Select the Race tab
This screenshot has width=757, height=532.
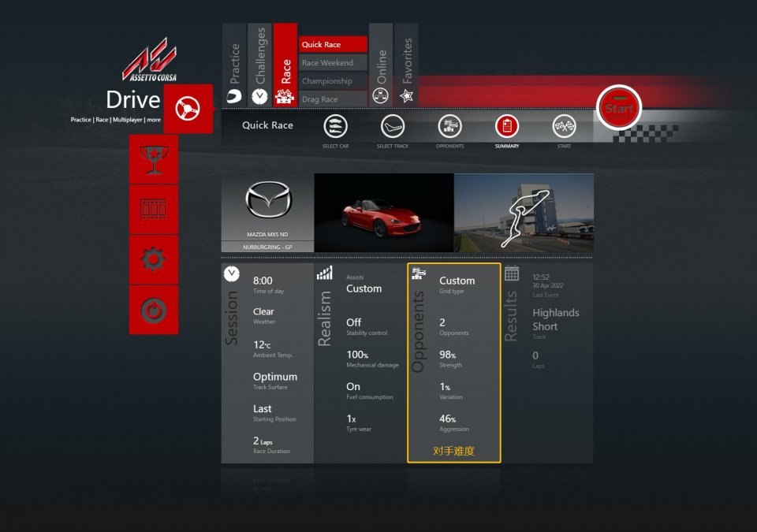point(285,64)
